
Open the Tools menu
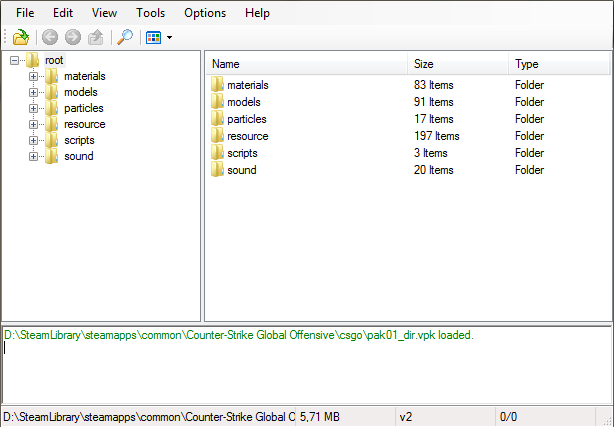(x=150, y=13)
